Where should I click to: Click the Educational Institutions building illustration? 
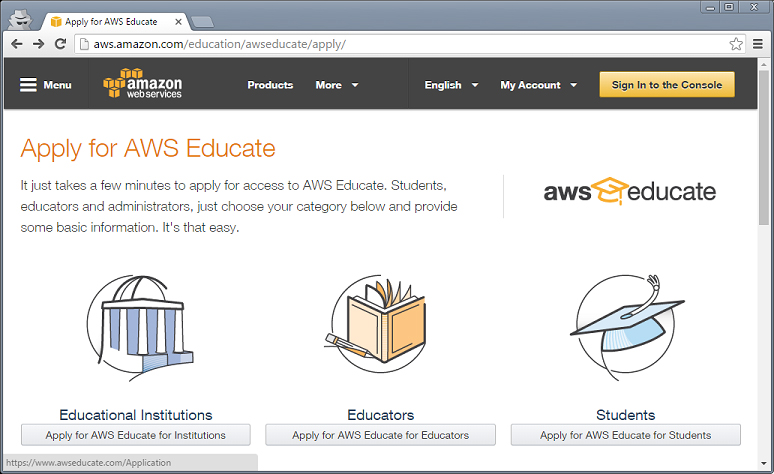tap(140, 328)
